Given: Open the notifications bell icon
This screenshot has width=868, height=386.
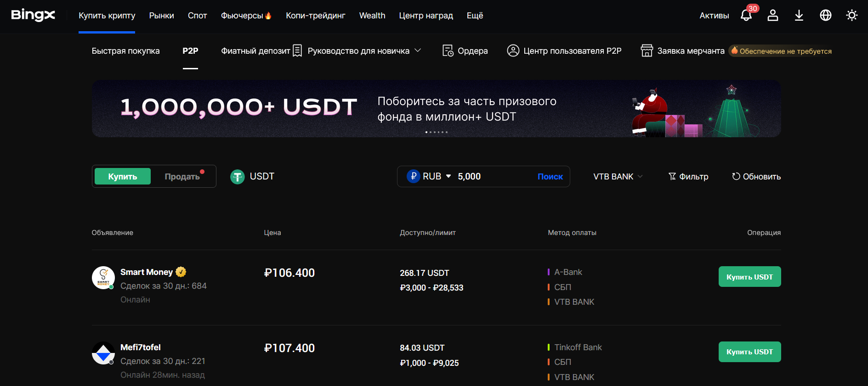Looking at the screenshot, I should [746, 16].
